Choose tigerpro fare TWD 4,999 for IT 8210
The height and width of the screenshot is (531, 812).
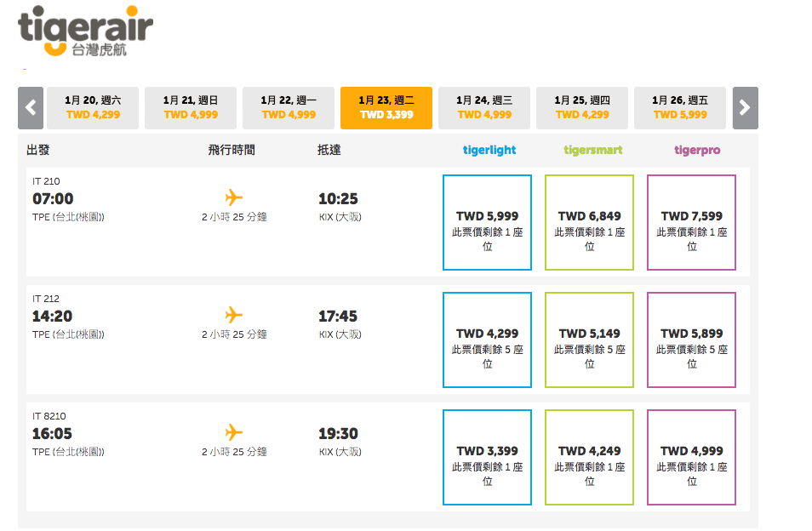[691, 457]
